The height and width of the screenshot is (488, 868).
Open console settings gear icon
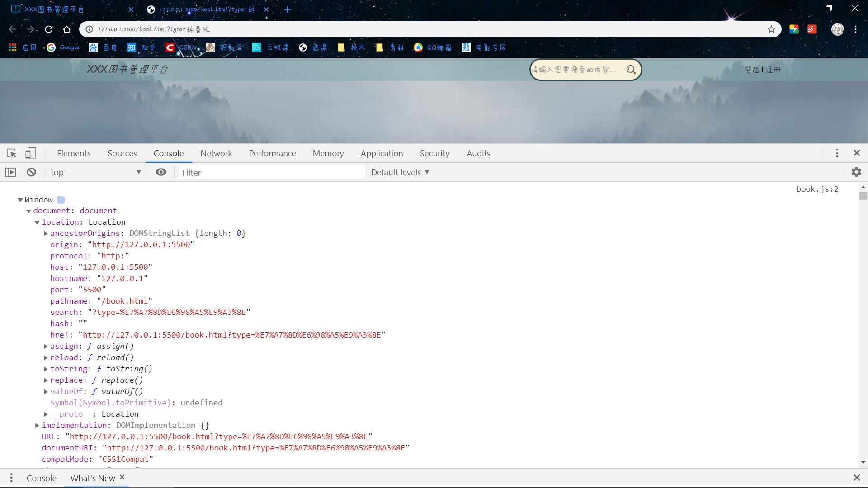(856, 172)
